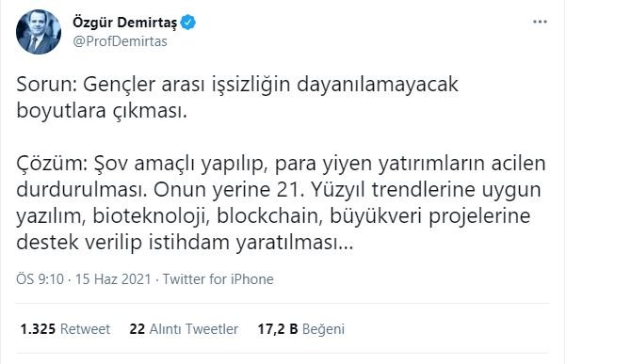The image size is (631, 364).
Task: Show the 17,2 B Beğeni list
Action: click(301, 329)
